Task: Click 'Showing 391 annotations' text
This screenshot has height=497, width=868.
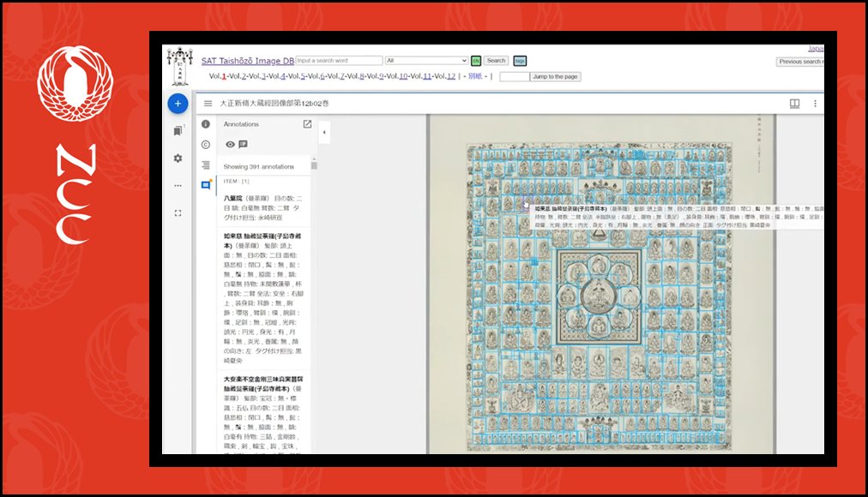Action: coord(258,166)
